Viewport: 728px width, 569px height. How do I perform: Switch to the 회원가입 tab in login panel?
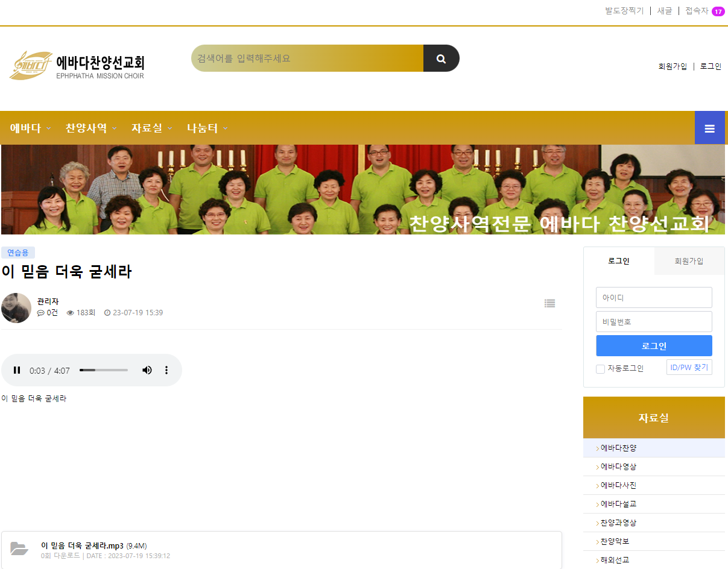pos(689,261)
